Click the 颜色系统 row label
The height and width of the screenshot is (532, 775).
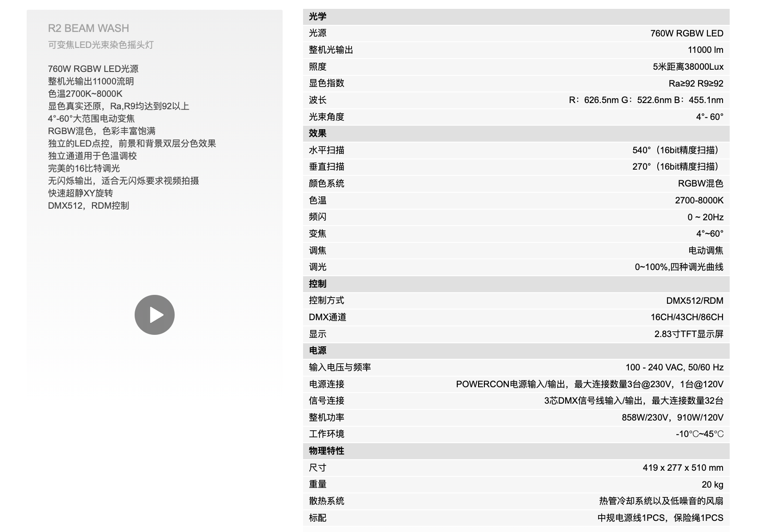pos(327,183)
